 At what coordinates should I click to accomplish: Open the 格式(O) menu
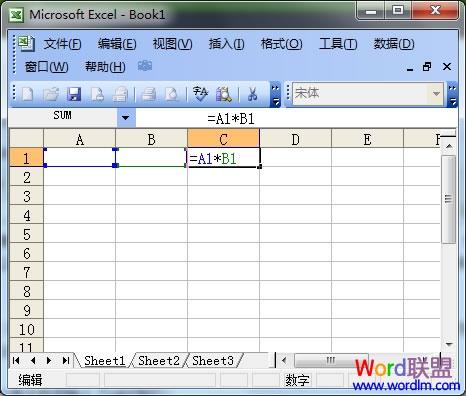click(x=282, y=44)
